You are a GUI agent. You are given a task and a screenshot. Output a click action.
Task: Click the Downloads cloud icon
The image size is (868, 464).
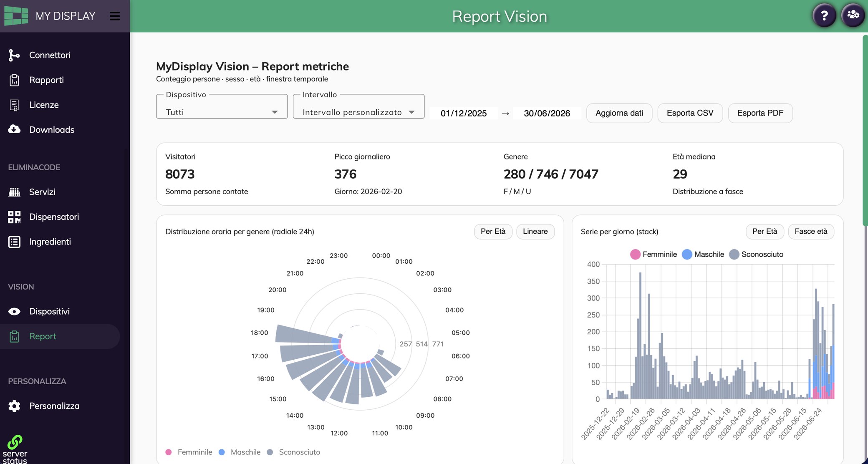(14, 129)
